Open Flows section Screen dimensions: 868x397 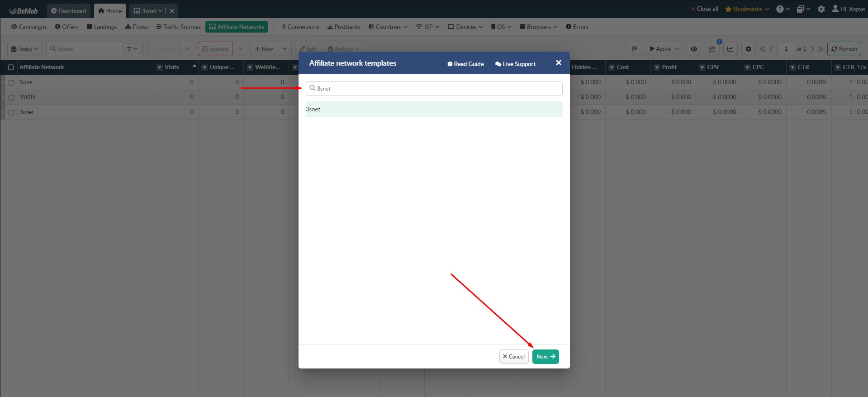(137, 27)
